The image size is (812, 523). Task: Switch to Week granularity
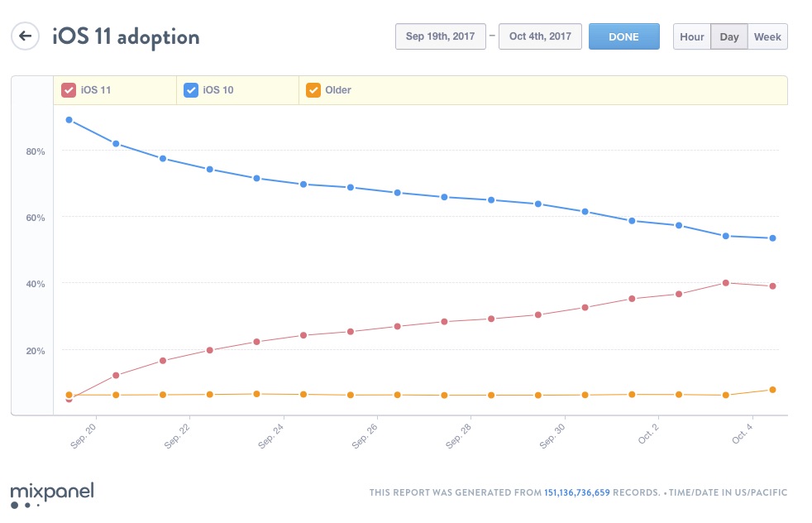pos(767,36)
